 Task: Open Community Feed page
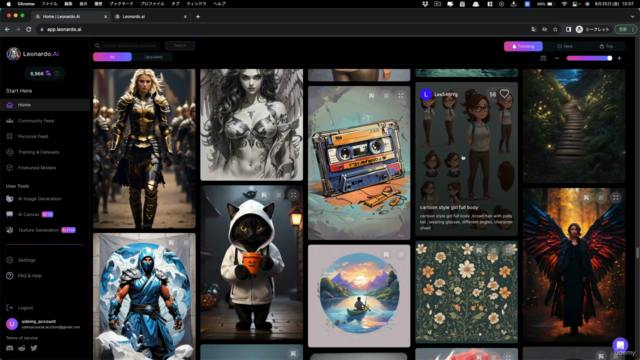click(36, 121)
